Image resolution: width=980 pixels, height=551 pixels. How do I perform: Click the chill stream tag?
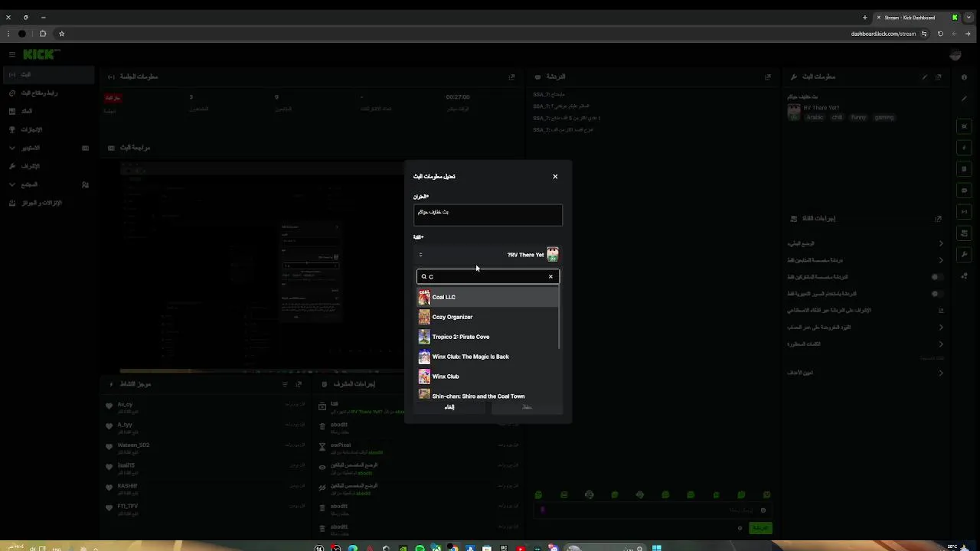tap(837, 118)
